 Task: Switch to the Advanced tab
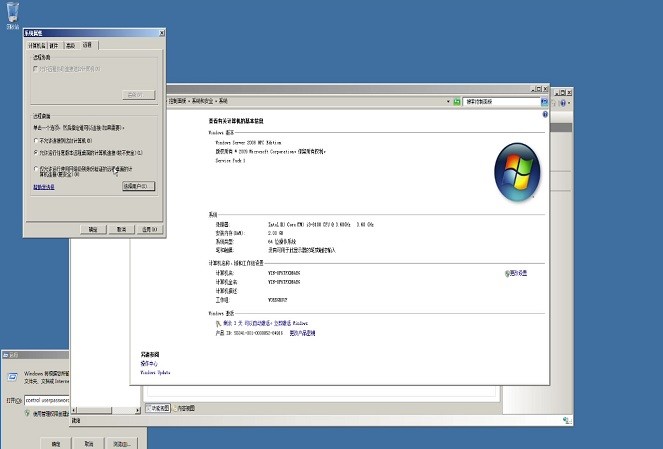(x=70, y=45)
